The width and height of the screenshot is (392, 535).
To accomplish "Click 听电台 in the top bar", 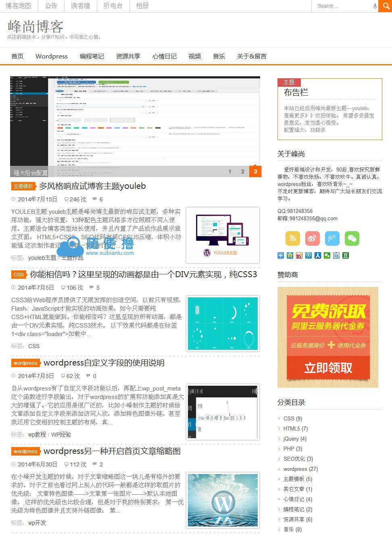I will click(x=113, y=6).
